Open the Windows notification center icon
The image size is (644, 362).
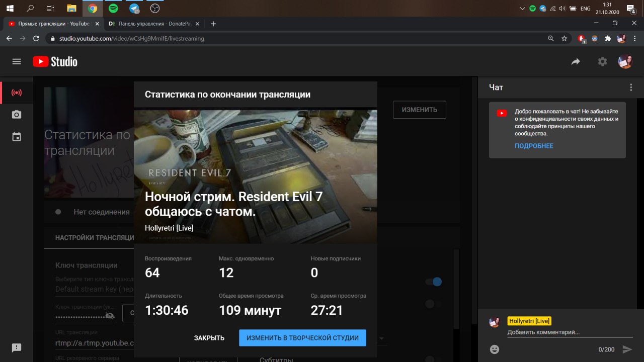tap(631, 9)
